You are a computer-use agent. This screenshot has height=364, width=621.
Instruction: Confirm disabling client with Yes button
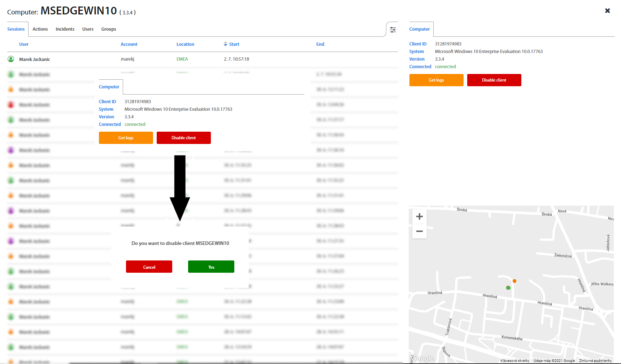(211, 267)
